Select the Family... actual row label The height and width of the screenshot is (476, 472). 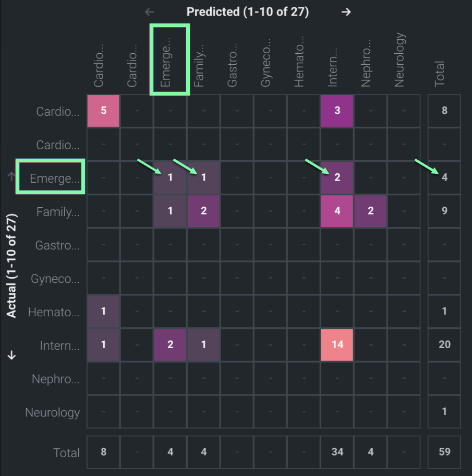[x=57, y=212]
